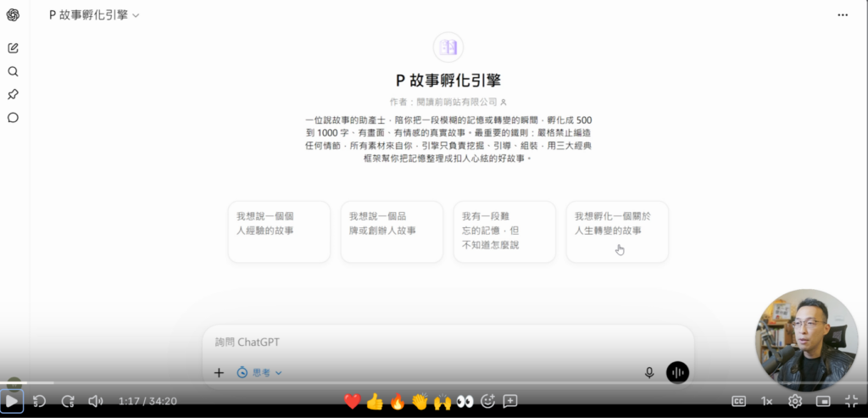This screenshot has height=418, width=868.
Task: React with the red heart emoji
Action: (x=352, y=401)
